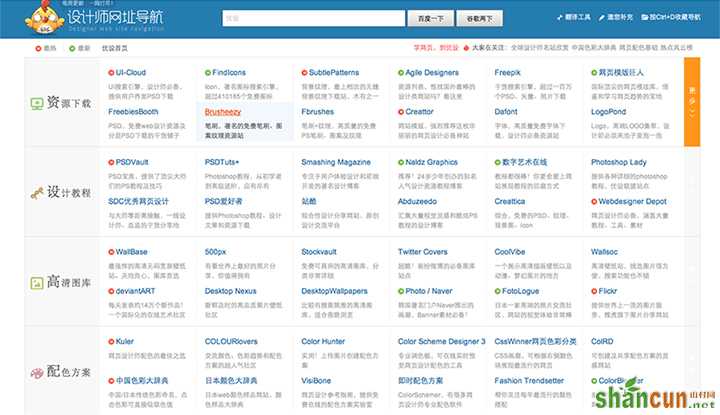This screenshot has height=415, width=720.
Task: Click the pencil suggest-a-site link in header
Action: 616,17
